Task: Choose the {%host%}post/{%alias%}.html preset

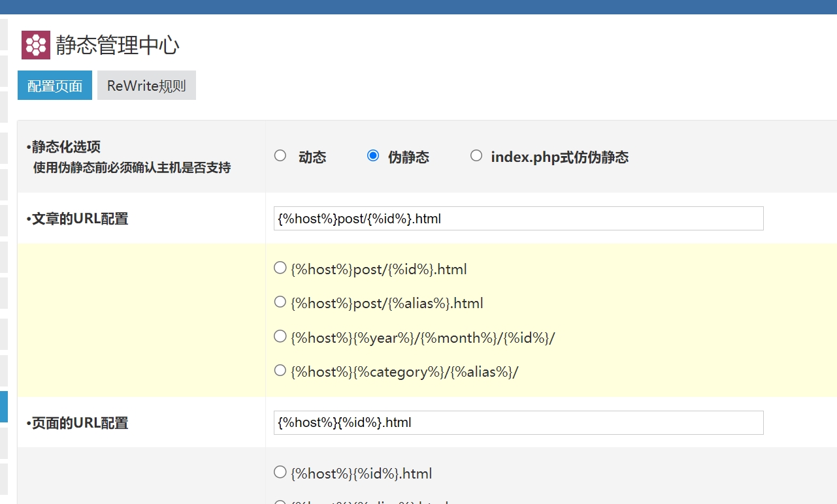Action: pyautogui.click(x=280, y=302)
